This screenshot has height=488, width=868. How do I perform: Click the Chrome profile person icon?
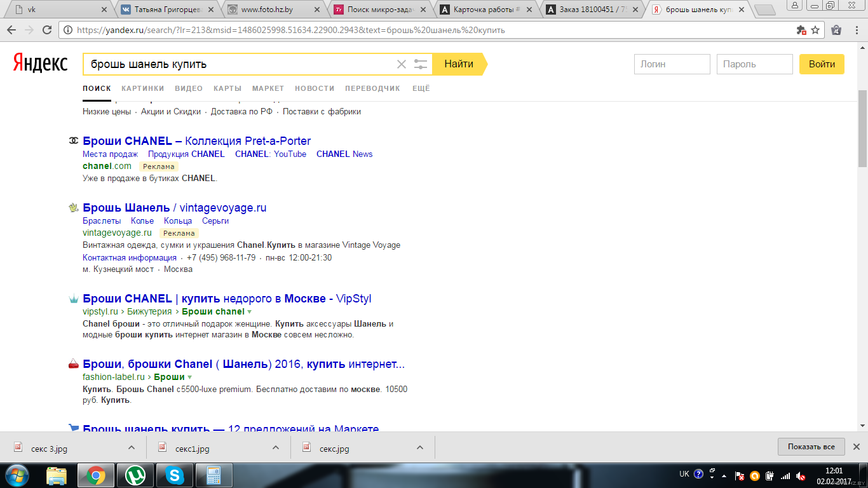[x=795, y=5]
